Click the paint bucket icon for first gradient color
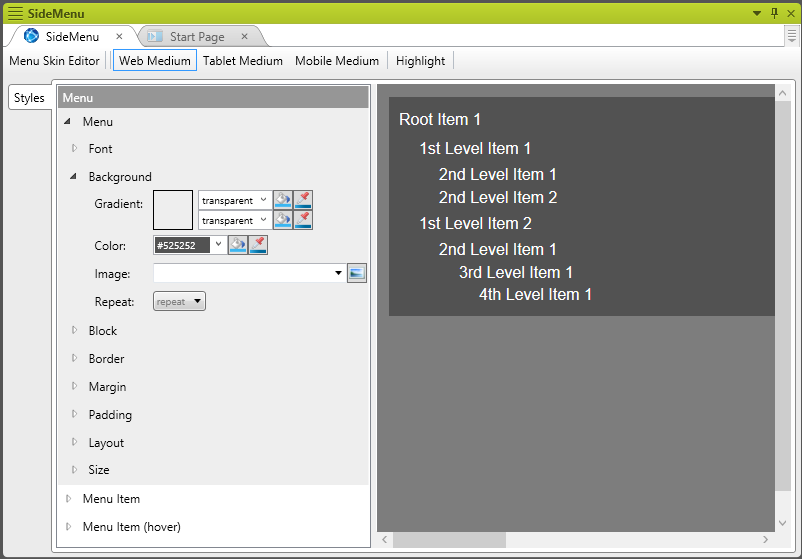This screenshot has height=559, width=802. click(x=282, y=199)
